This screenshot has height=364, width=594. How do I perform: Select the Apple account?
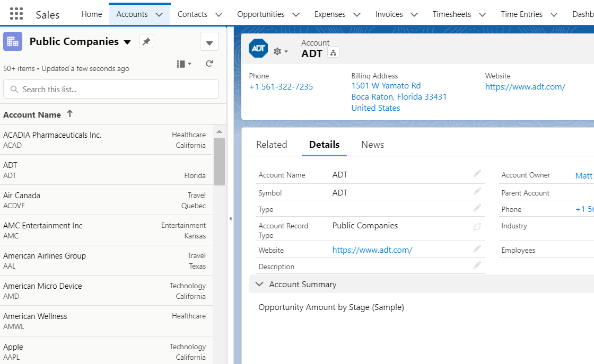(106, 351)
